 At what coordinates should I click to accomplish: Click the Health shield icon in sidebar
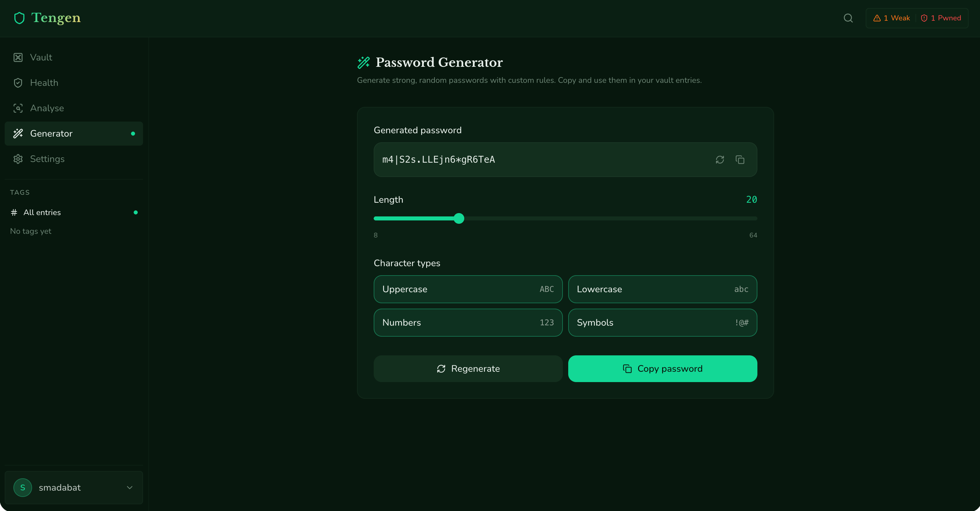[x=18, y=83]
